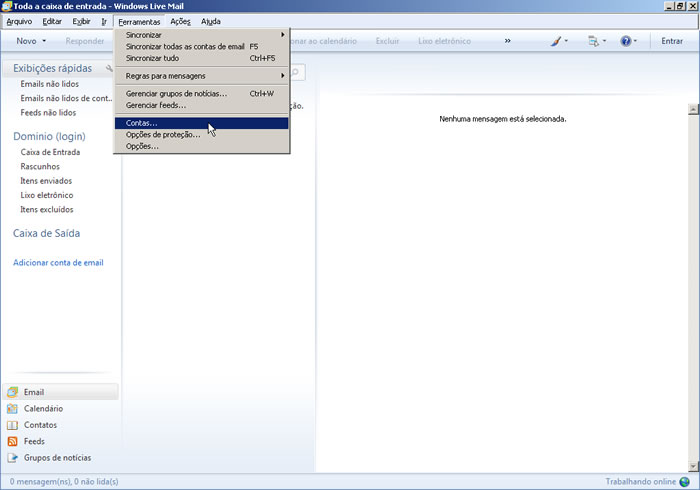Click the blue help icon
The width and height of the screenshot is (700, 490).
[626, 41]
